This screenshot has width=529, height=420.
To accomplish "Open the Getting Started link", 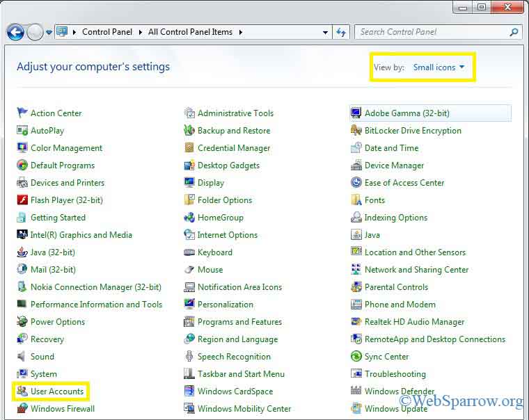I will pyautogui.click(x=58, y=218).
